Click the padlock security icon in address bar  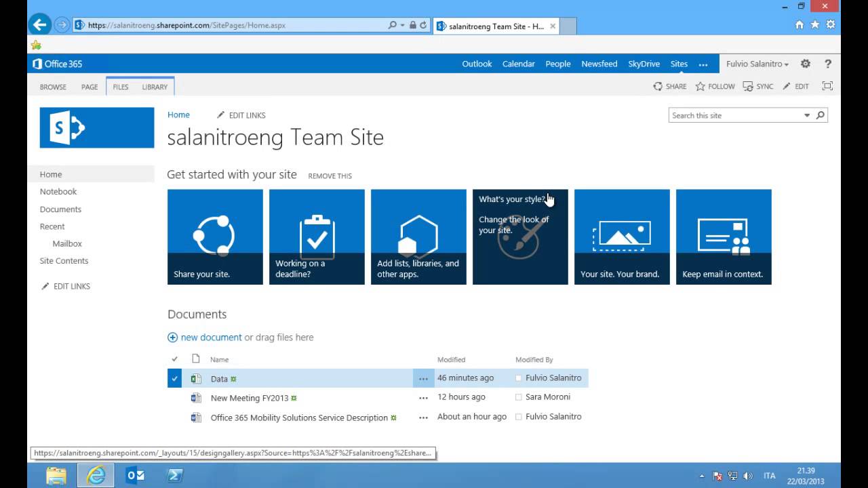(x=412, y=25)
